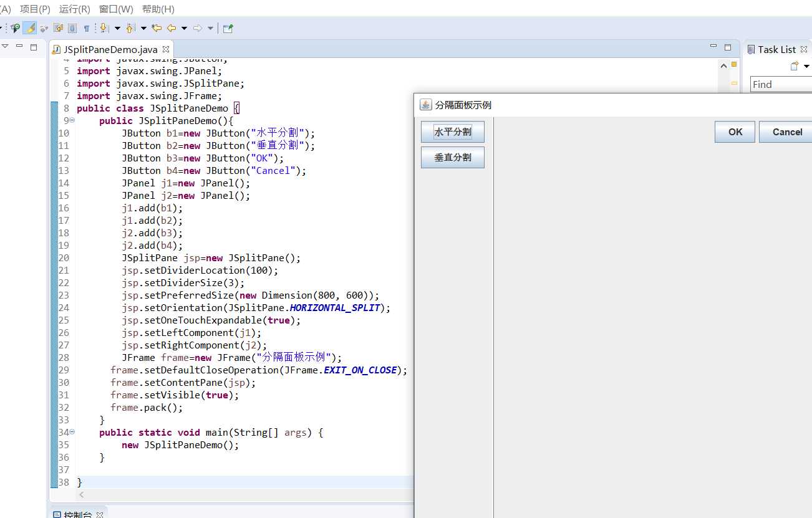Toggle show whitespace characters pilcrow icon

tap(87, 28)
